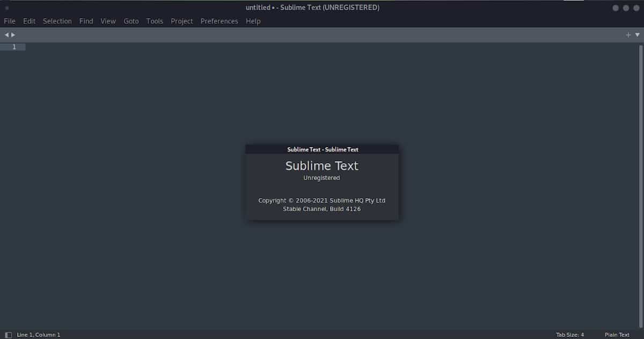Viewport: 644px width, 339px height.
Task: Open tab list dropdown arrow
Action: click(x=637, y=35)
